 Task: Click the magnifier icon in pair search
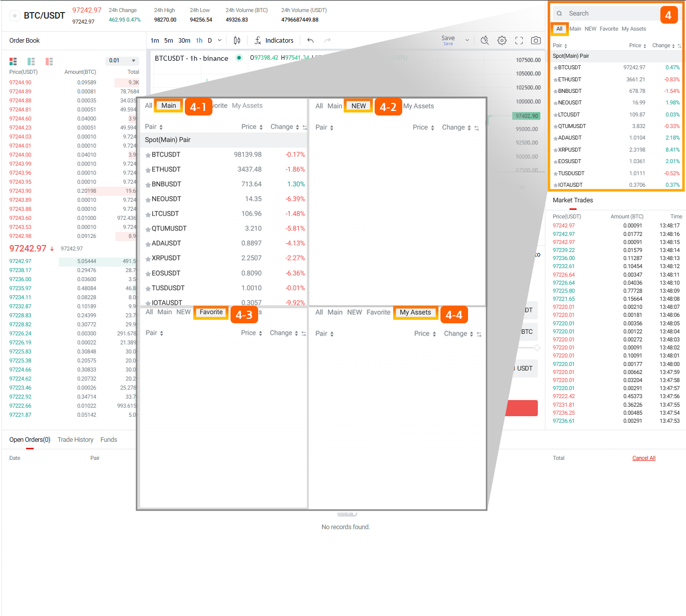[x=559, y=14]
